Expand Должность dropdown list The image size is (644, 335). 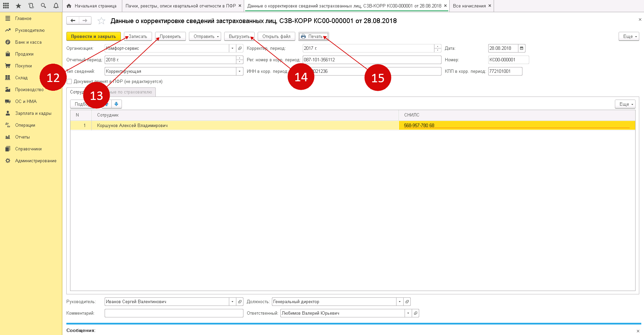400,302
